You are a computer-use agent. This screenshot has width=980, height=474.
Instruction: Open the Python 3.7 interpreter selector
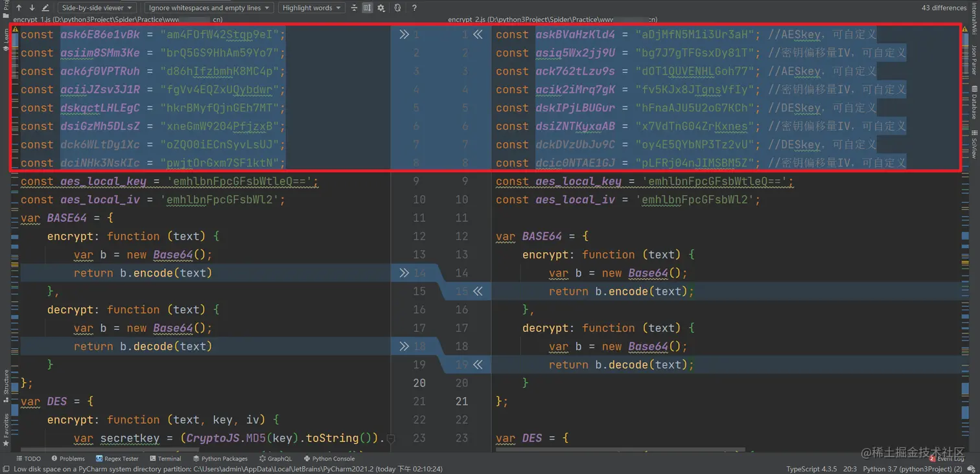tap(912, 469)
